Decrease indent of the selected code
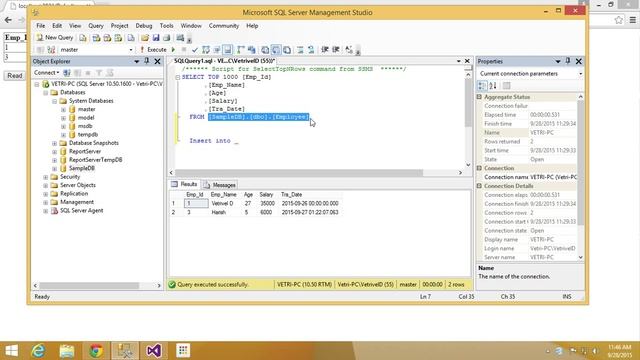The width and height of the screenshot is (640, 360). [325, 50]
